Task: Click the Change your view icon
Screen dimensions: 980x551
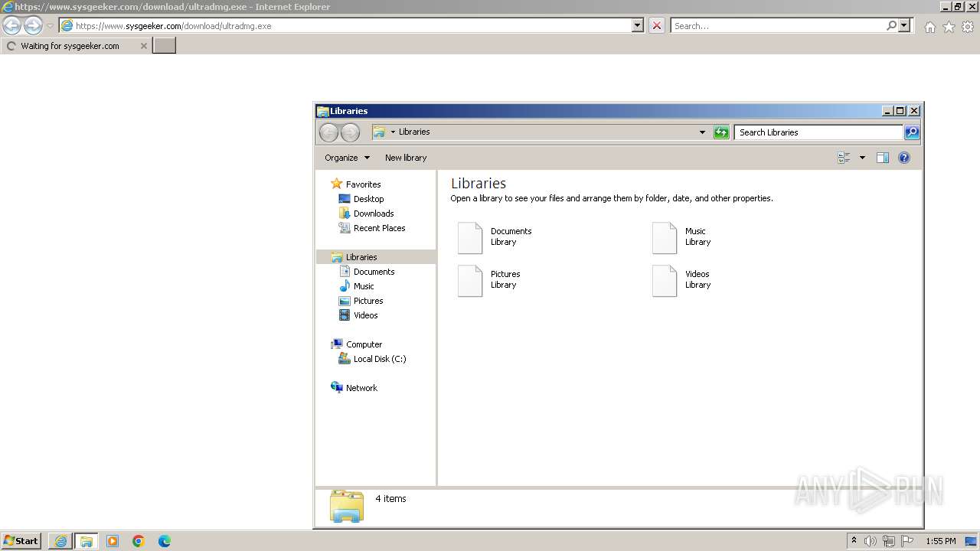Action: pos(844,158)
